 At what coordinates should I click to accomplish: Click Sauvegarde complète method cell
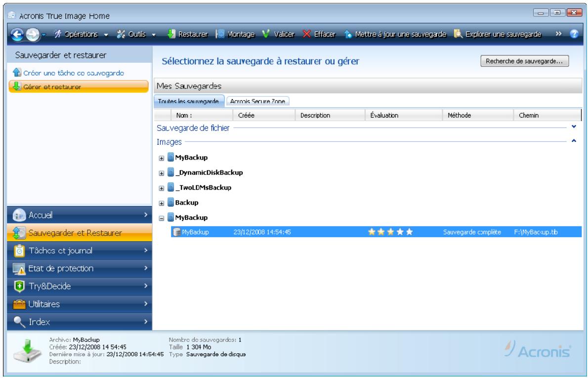point(472,232)
